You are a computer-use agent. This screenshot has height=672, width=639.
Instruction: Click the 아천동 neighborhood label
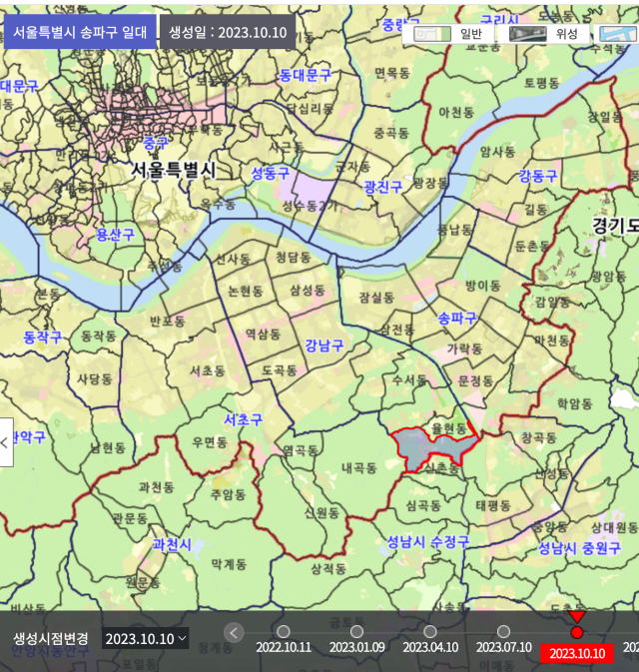point(456,112)
